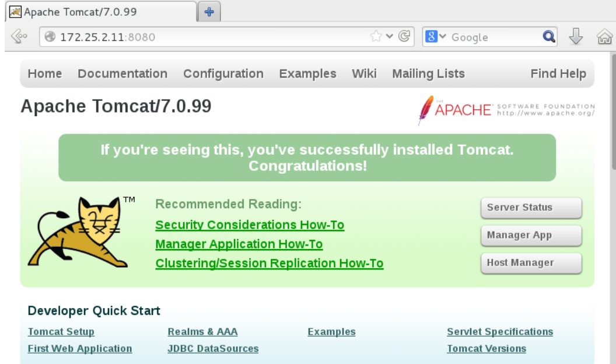Open a new tab with plus icon
Screen dimensions: 616x364
(x=209, y=12)
